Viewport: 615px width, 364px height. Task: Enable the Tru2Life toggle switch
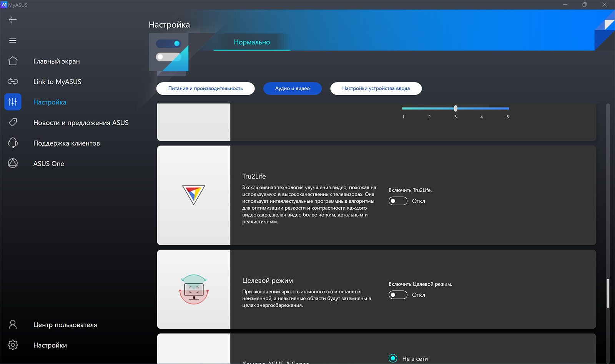(x=398, y=201)
